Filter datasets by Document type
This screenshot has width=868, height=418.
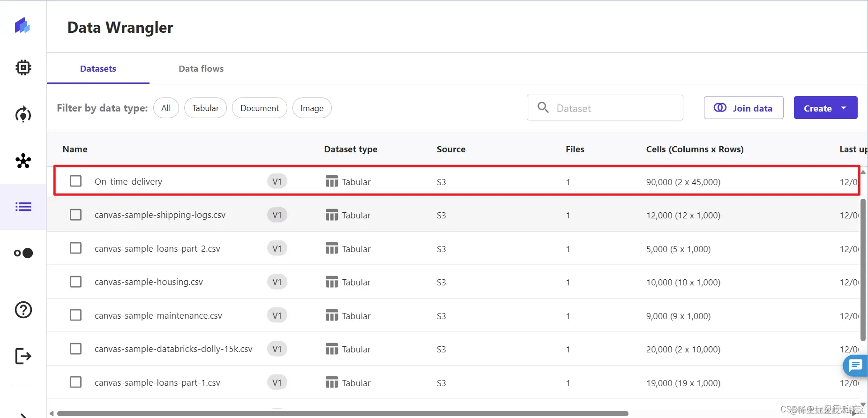(x=260, y=108)
